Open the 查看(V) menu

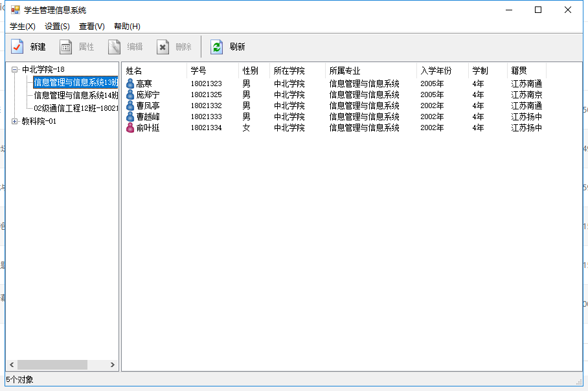(x=91, y=27)
